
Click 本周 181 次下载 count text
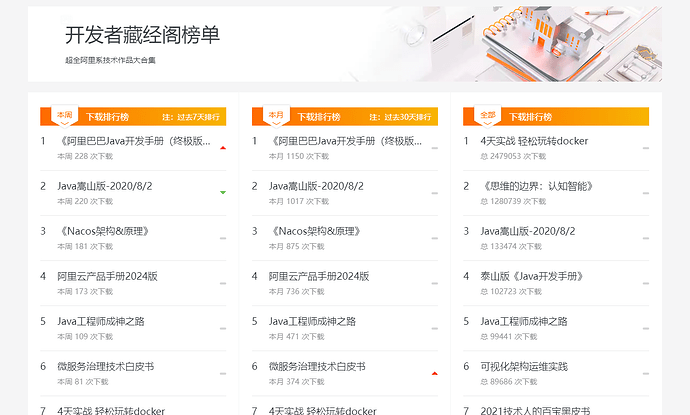coord(85,246)
